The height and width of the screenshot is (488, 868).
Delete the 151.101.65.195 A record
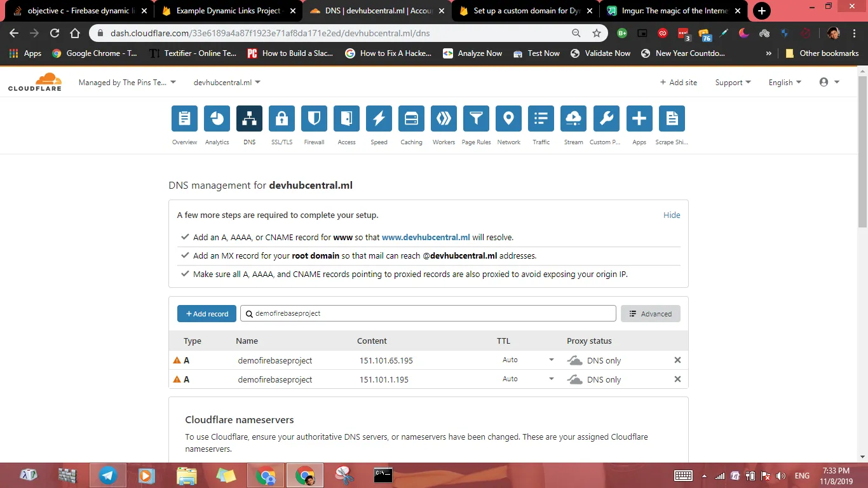coord(677,360)
